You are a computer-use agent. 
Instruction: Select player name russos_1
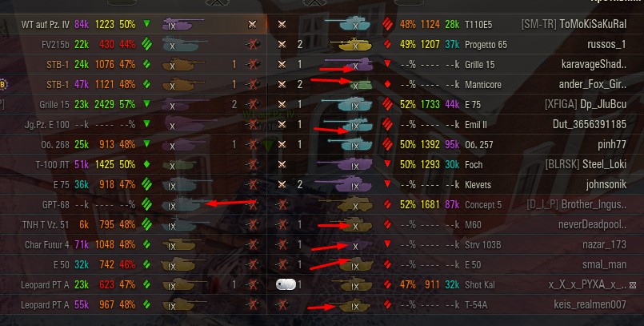[607, 44]
